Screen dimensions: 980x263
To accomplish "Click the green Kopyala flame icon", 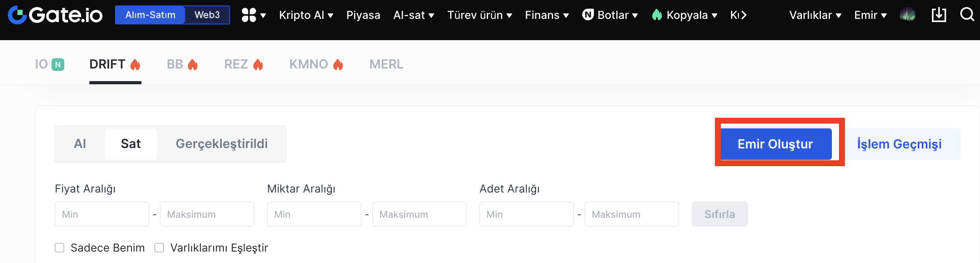I will point(657,15).
